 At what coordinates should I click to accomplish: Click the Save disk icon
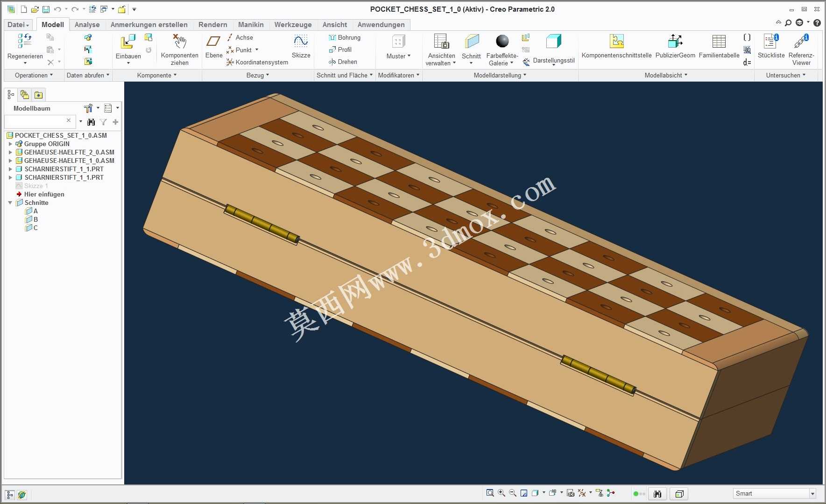[x=46, y=9]
